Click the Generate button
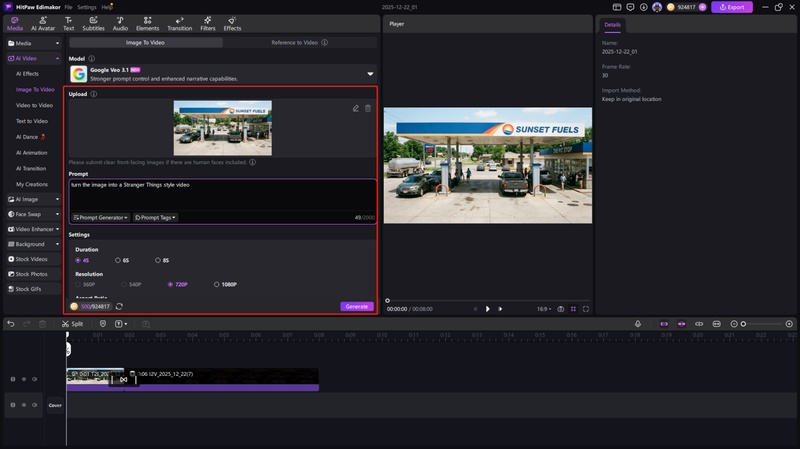This screenshot has height=449, width=800. pyautogui.click(x=357, y=306)
